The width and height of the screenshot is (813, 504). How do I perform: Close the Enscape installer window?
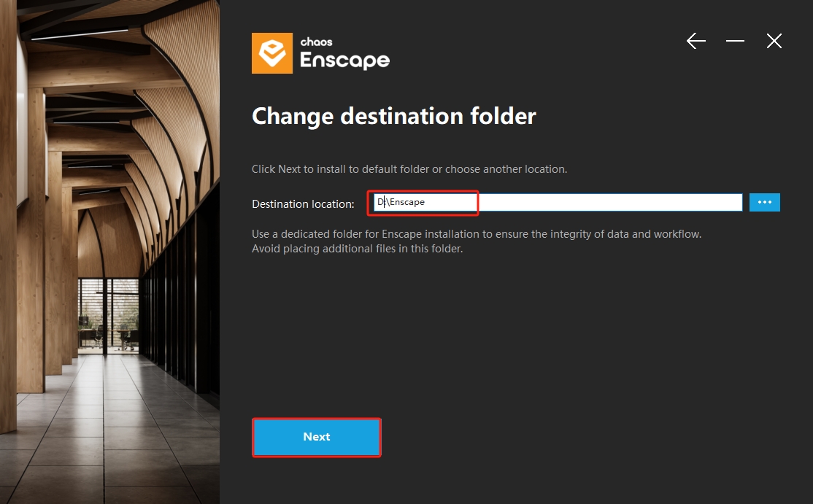774,42
